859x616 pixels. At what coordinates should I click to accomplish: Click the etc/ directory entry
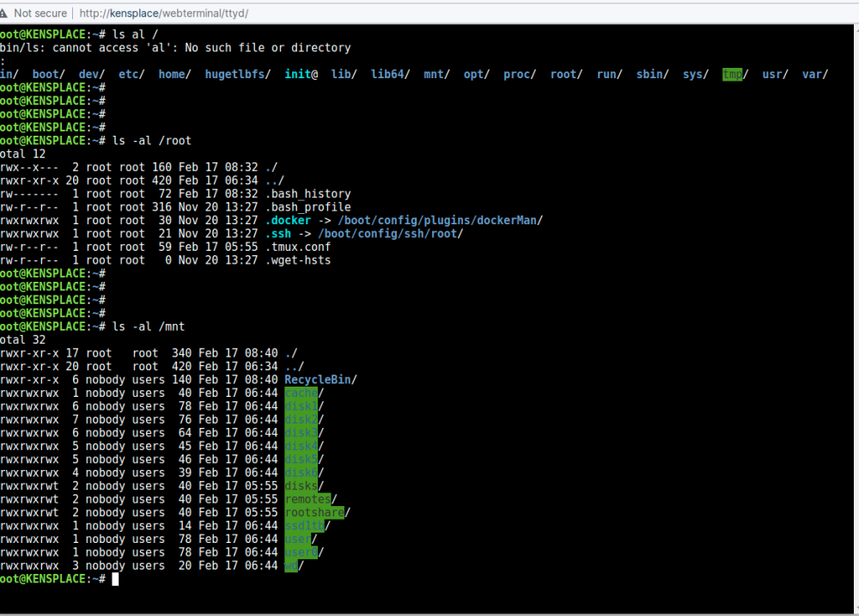[131, 74]
